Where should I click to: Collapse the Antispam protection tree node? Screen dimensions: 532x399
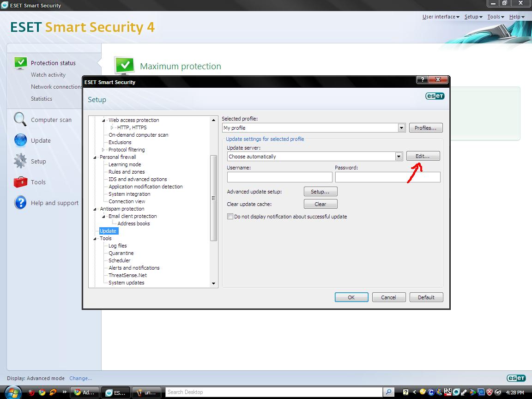(x=95, y=209)
